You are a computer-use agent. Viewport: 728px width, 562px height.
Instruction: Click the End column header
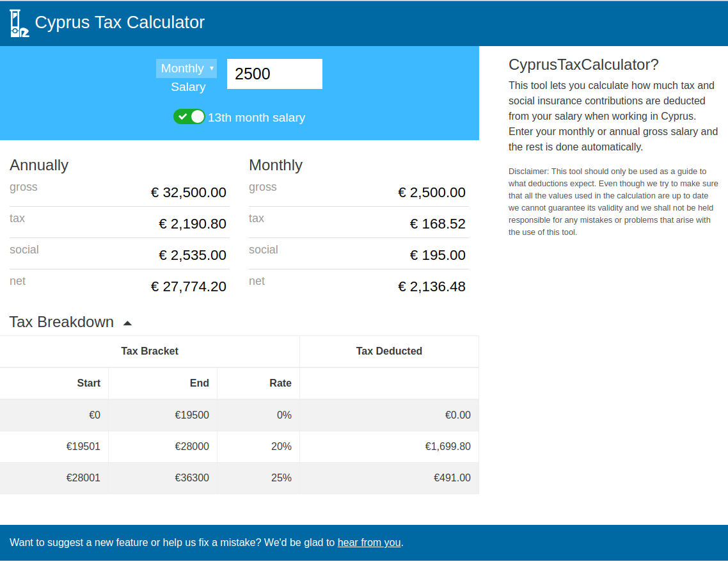pyautogui.click(x=162, y=383)
